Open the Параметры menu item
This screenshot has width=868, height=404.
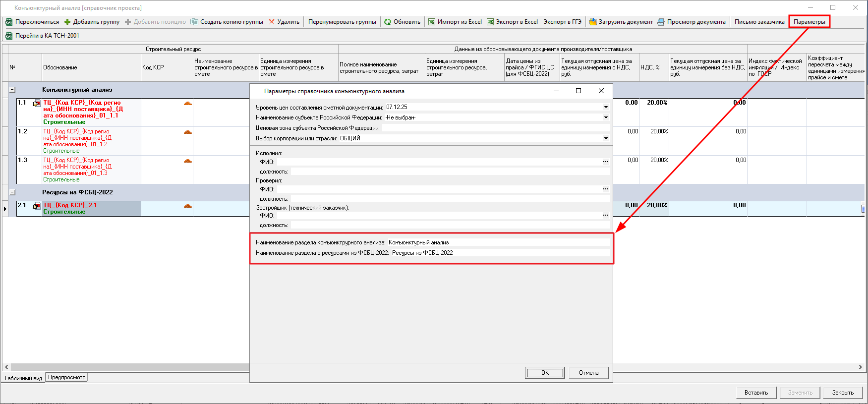(x=809, y=22)
